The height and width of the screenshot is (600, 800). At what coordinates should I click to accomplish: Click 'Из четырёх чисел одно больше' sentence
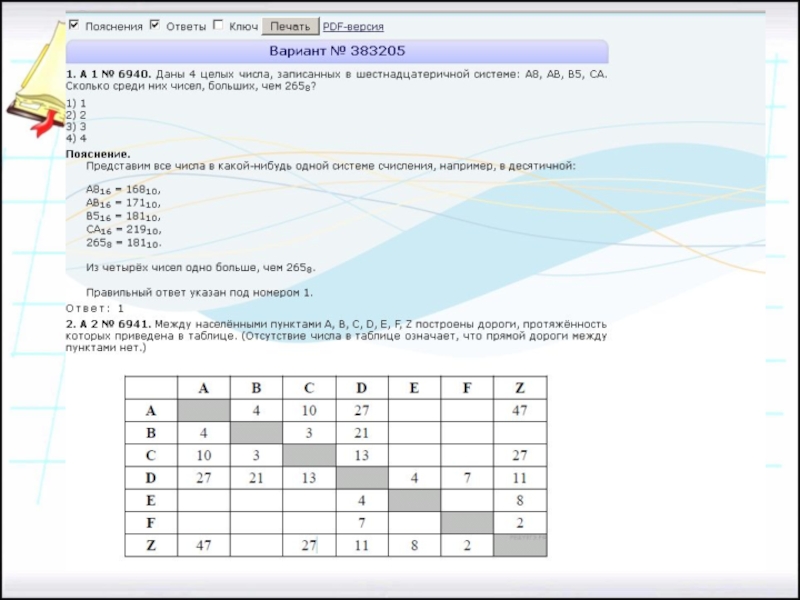201,268
